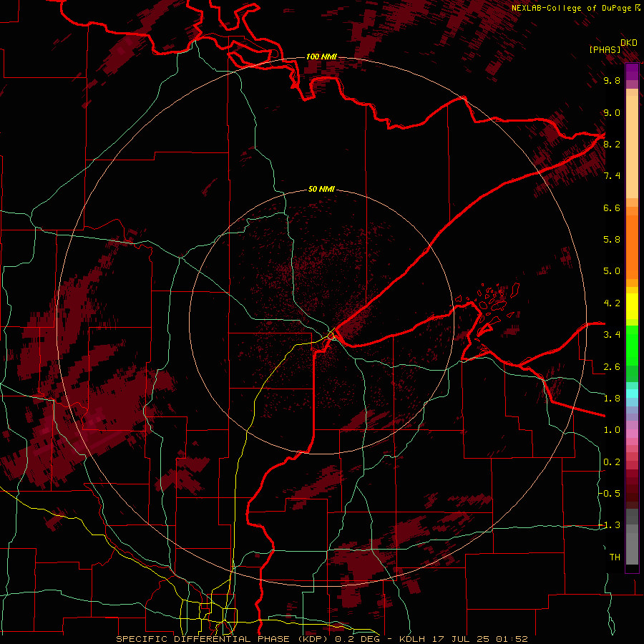
Task: Select the 6.6 color scale value
Action: click(612, 208)
